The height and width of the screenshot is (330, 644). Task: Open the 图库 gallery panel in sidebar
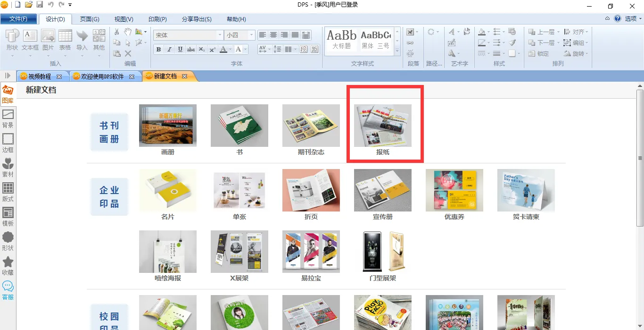click(8, 94)
